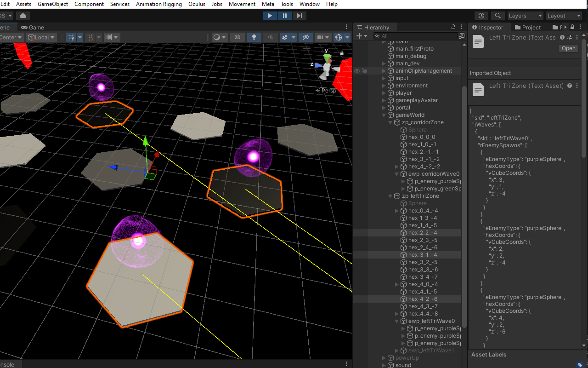The width and height of the screenshot is (588, 368).
Task: Click the global search magnifier icon
Action: point(498,16)
